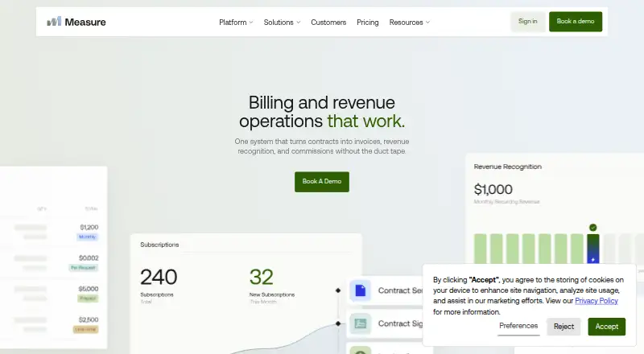Click the green checkmark above revenue bar
Viewport: 644px width, 354px height.
[x=592, y=228]
